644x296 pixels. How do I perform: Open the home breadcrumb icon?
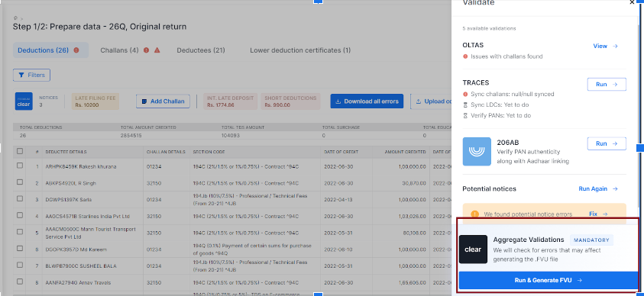pos(15,18)
